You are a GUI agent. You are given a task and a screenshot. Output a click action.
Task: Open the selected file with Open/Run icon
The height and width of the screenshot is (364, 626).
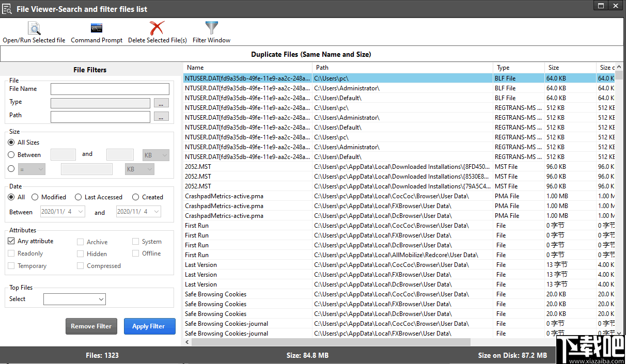pos(34,28)
